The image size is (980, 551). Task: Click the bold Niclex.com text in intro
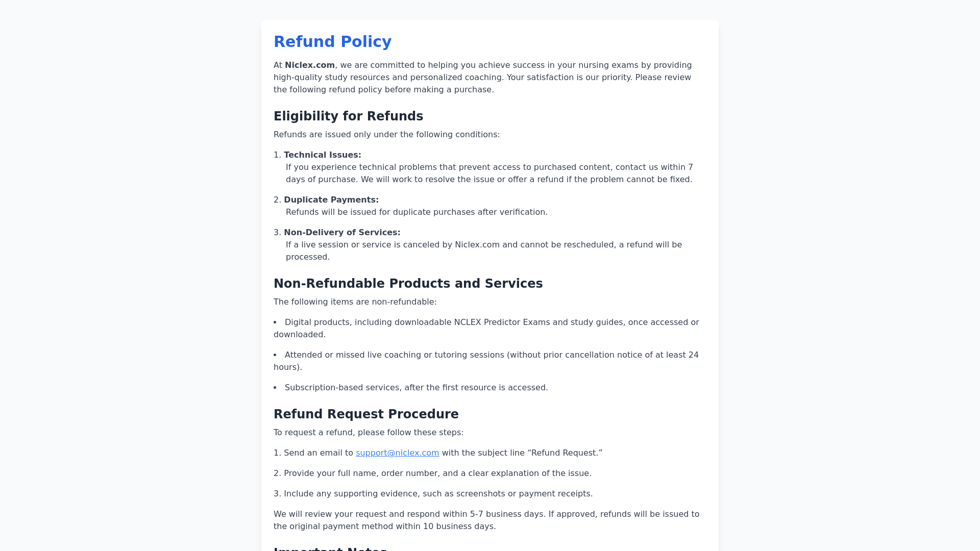tap(310, 65)
